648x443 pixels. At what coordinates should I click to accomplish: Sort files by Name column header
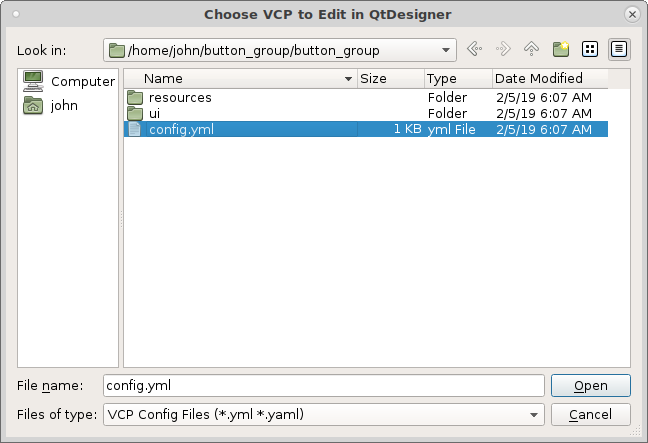(x=241, y=79)
